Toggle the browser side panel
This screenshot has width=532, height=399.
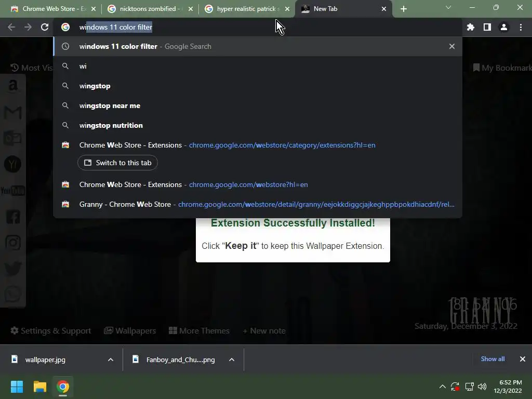point(487,27)
